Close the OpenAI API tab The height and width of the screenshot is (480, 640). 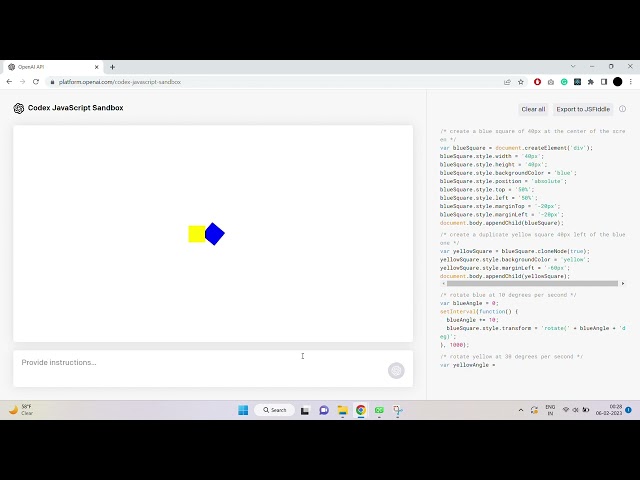(x=96, y=67)
